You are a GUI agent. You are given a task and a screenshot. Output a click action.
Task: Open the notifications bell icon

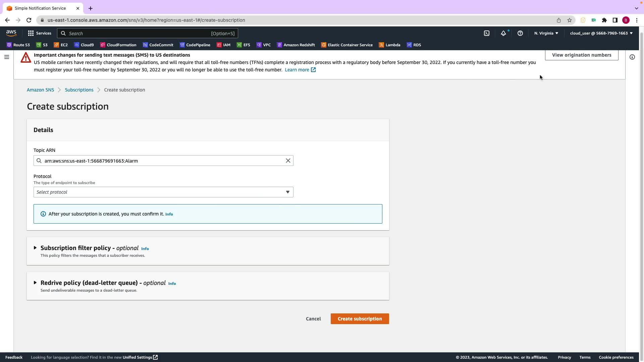pyautogui.click(x=503, y=33)
